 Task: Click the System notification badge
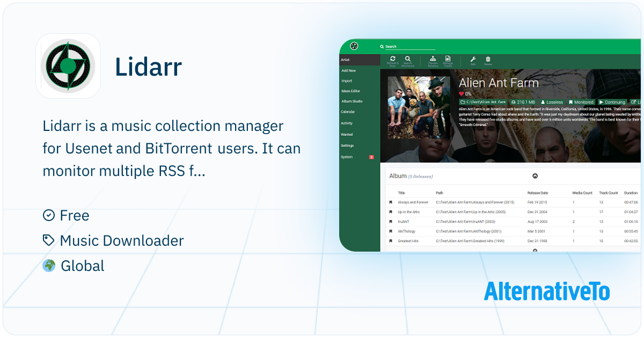coord(371,157)
